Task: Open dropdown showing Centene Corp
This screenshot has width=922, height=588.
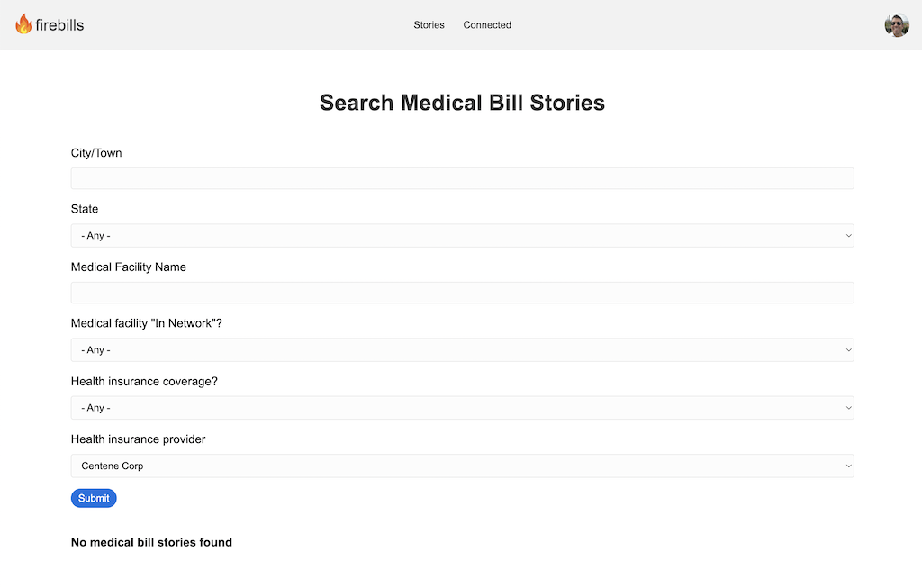Action: pos(462,466)
